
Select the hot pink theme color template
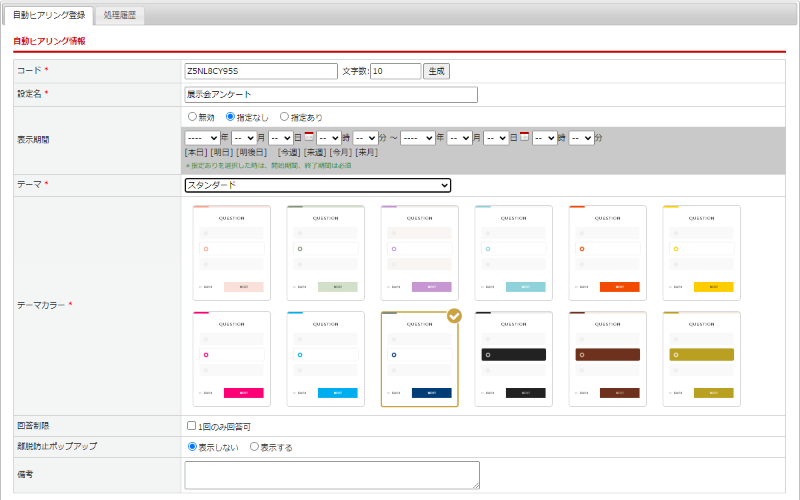pos(231,358)
